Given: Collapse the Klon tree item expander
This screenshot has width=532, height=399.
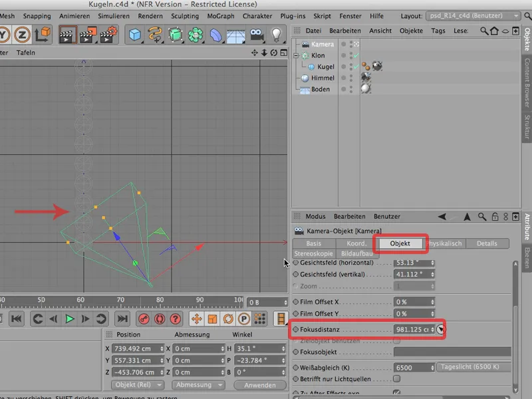Looking at the screenshot, I should (x=296, y=56).
